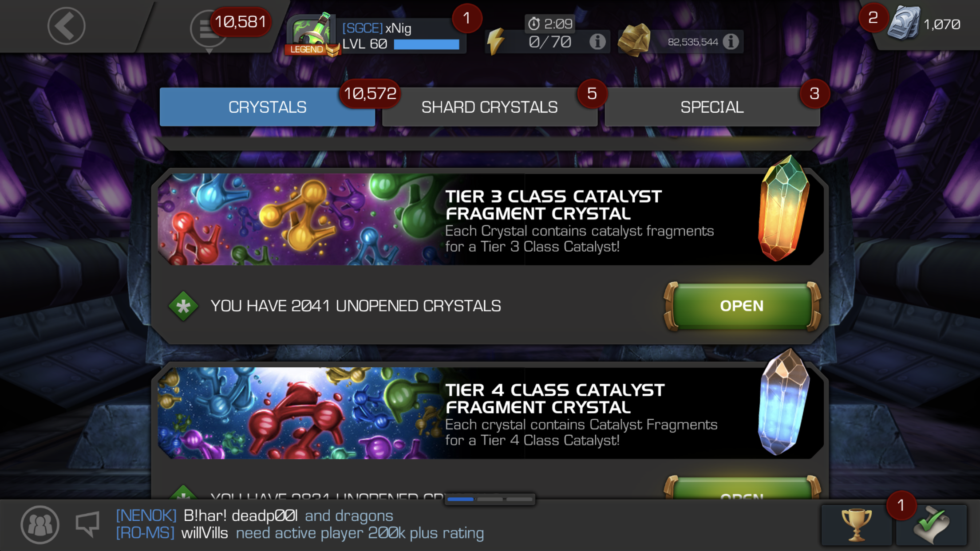Tap the green asterisk next to unopened crystals

pyautogui.click(x=183, y=306)
